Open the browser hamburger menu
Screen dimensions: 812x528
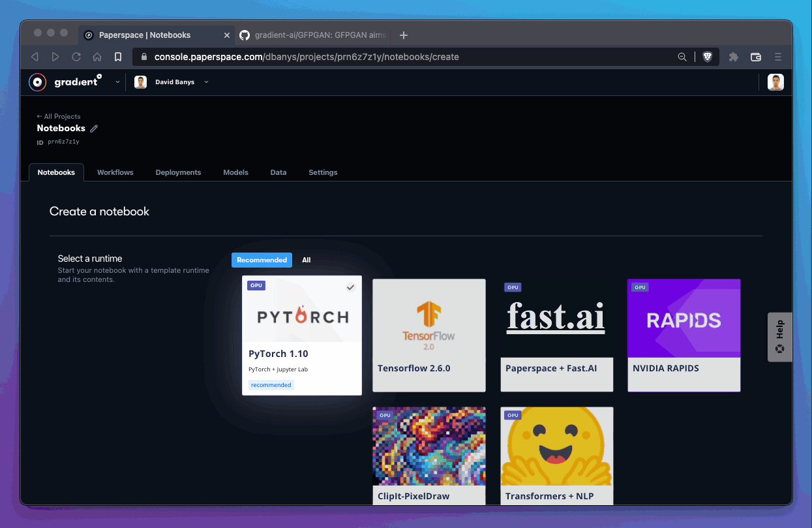778,57
